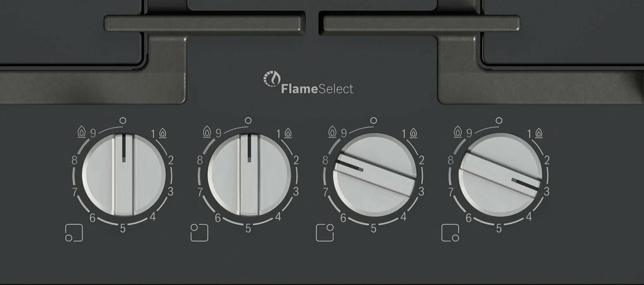
Task: Click large flame icon beside 9 on first knob
Action: [82, 132]
